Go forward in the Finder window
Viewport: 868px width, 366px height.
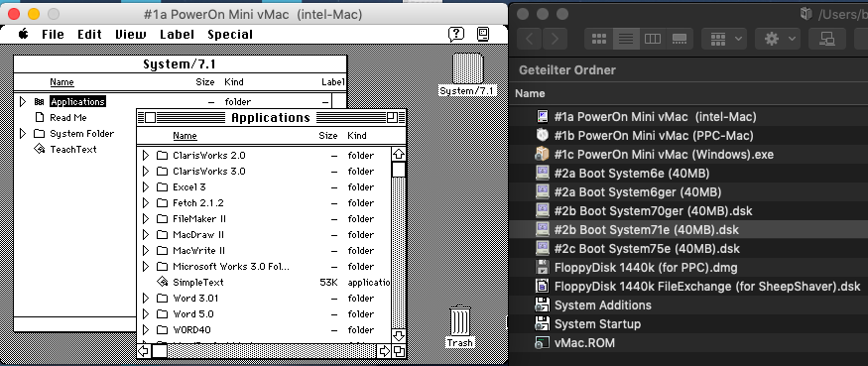[x=555, y=39]
